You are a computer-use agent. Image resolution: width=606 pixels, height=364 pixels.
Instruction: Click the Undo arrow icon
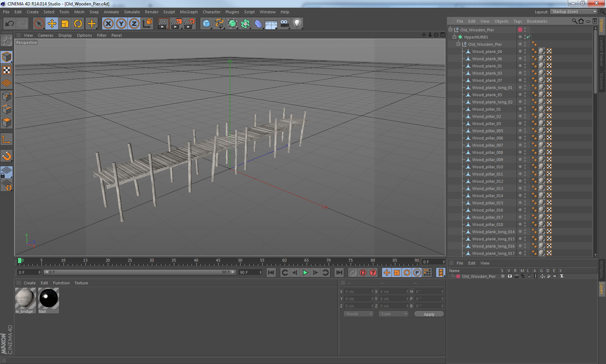click(10, 24)
